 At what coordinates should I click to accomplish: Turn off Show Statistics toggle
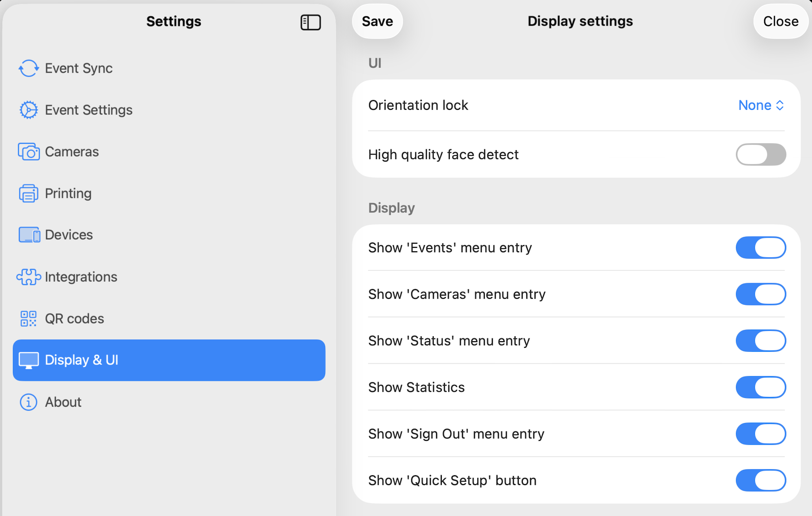pos(760,387)
